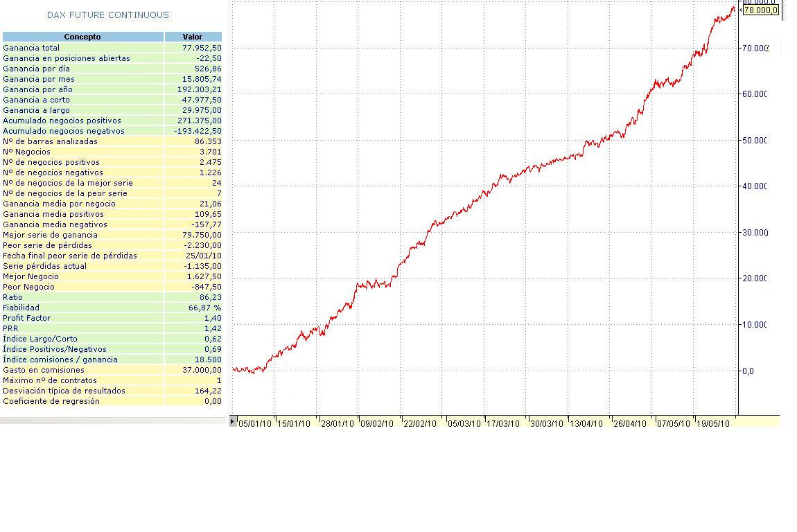
Task: Select Índice Positivos/Negativos row
Action: pos(112,349)
